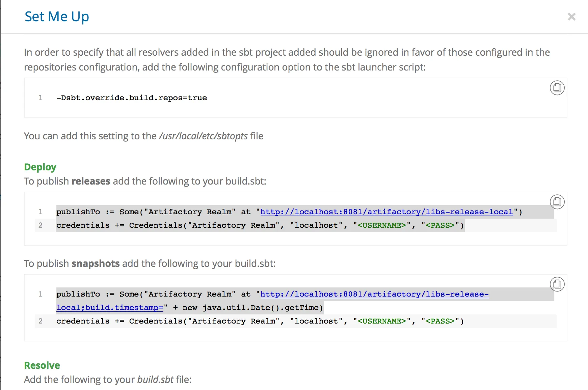The image size is (588, 390).
Task: Copy the sbt override repos snippet
Action: [557, 88]
